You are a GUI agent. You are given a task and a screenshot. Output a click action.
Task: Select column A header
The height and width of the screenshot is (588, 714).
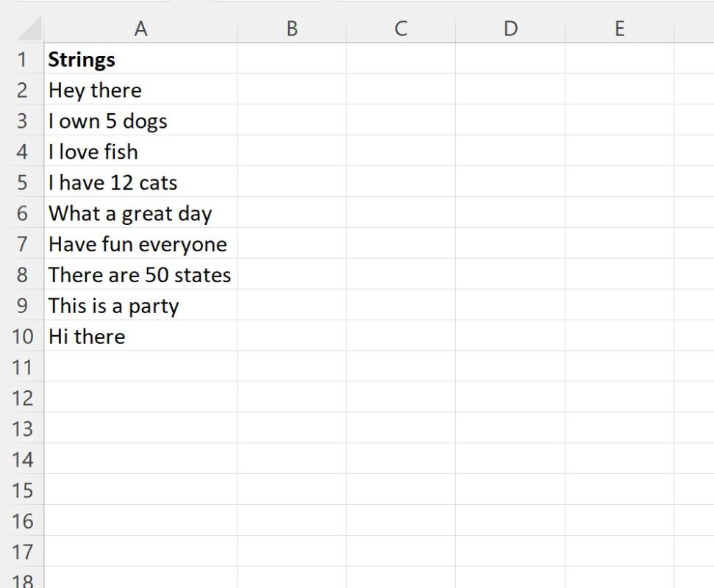coord(140,28)
